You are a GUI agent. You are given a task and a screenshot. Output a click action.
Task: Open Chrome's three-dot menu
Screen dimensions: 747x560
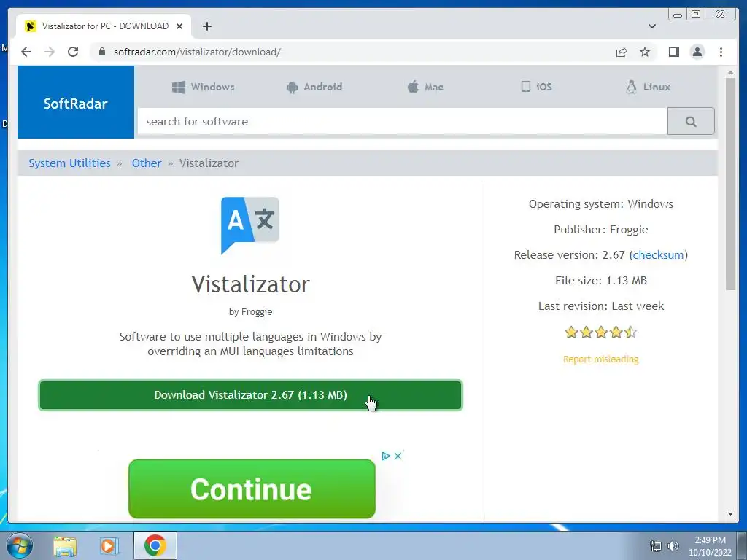coord(721,52)
